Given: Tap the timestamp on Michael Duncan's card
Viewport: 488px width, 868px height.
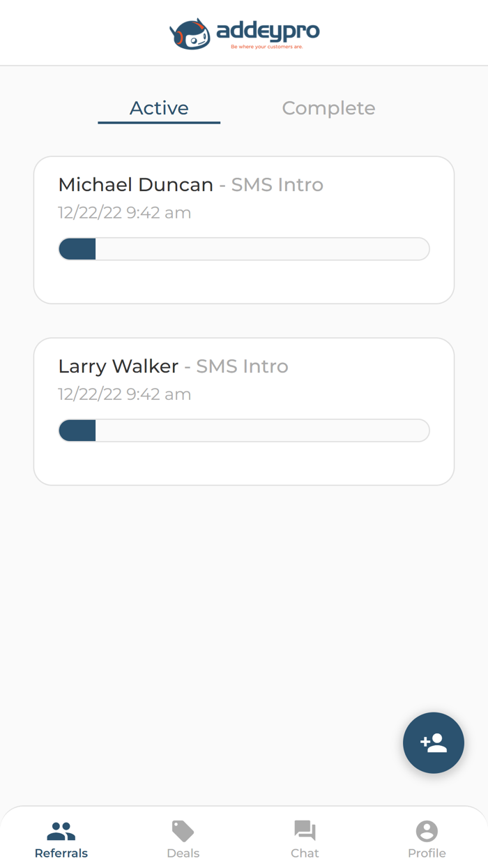Looking at the screenshot, I should tap(125, 212).
